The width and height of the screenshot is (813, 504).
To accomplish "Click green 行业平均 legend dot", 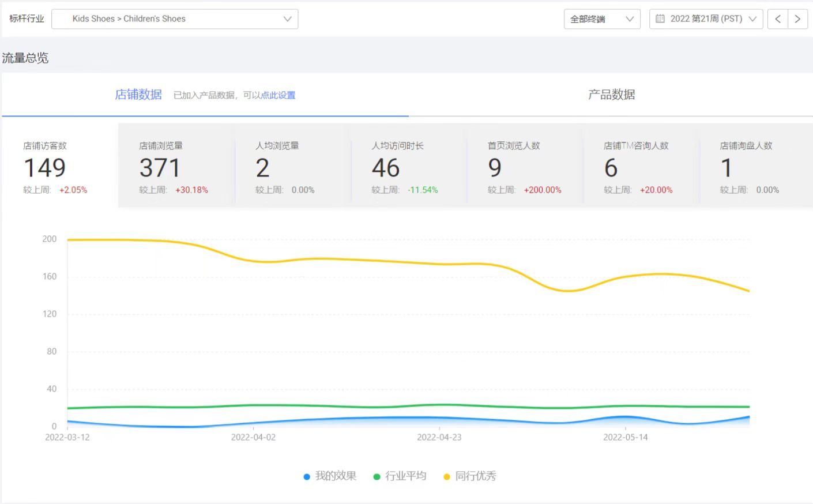I will click(377, 477).
